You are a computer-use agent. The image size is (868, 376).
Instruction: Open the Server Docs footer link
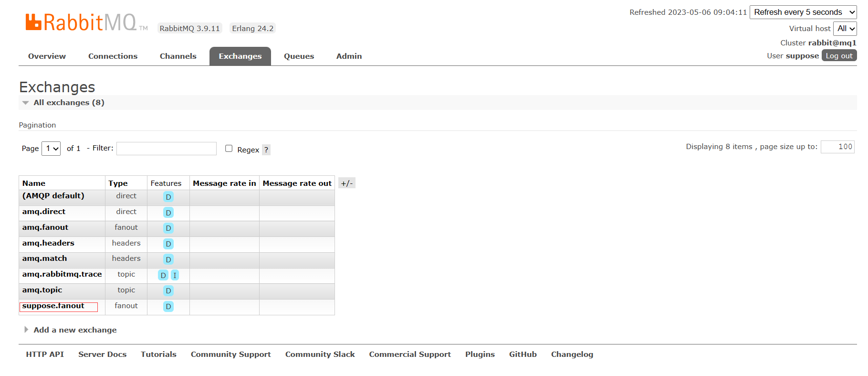(x=103, y=355)
